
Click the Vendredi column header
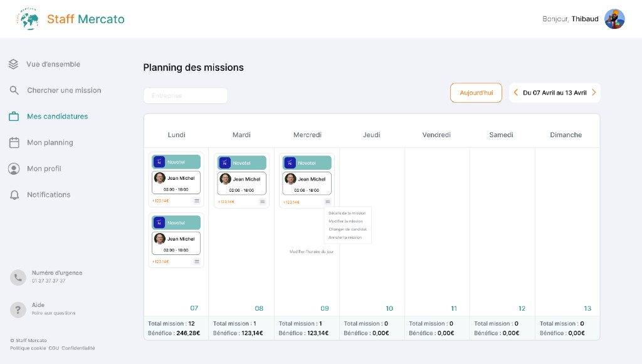click(x=436, y=135)
